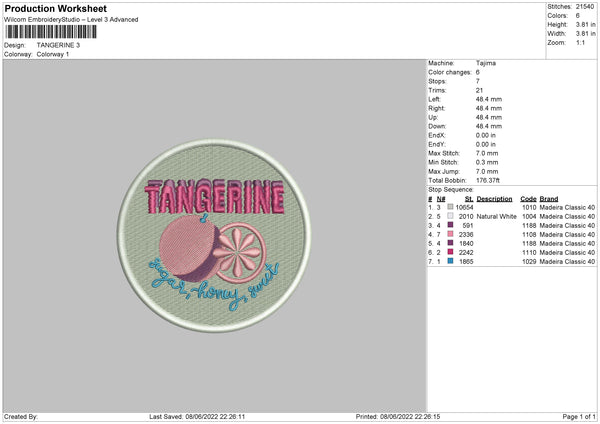
Task: Click the 'Last Saved' timestamp in footer
Action: pyautogui.click(x=197, y=417)
